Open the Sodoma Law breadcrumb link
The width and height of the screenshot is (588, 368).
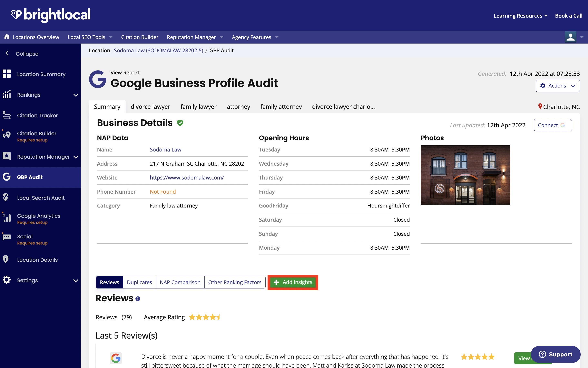tap(158, 50)
